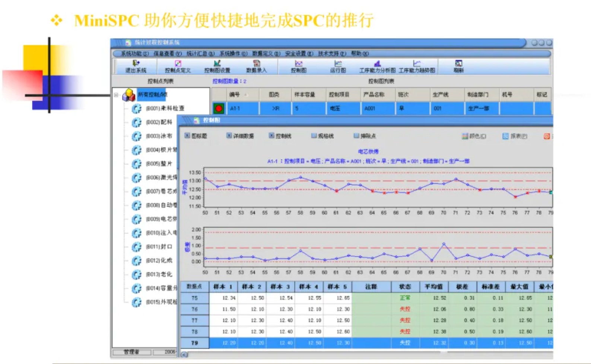Select the (B004) tree item
Image resolution: width=591 pixels, height=364 pixels.
pos(161,150)
